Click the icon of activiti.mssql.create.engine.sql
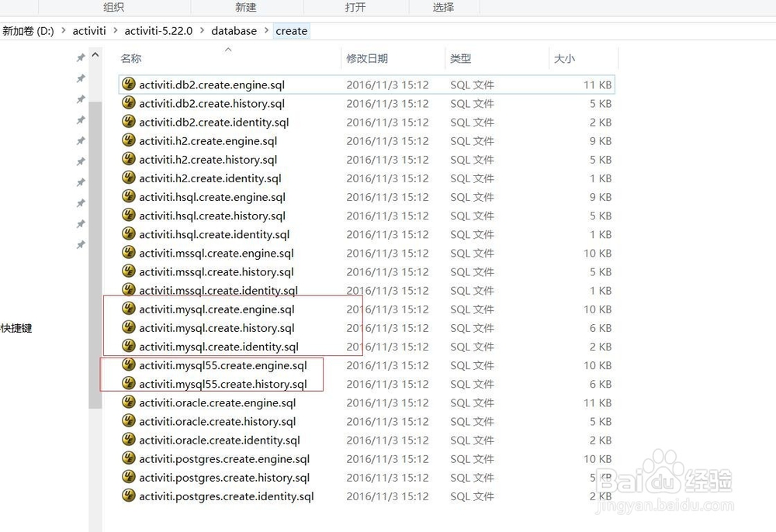This screenshot has height=532, width=776. 129,253
